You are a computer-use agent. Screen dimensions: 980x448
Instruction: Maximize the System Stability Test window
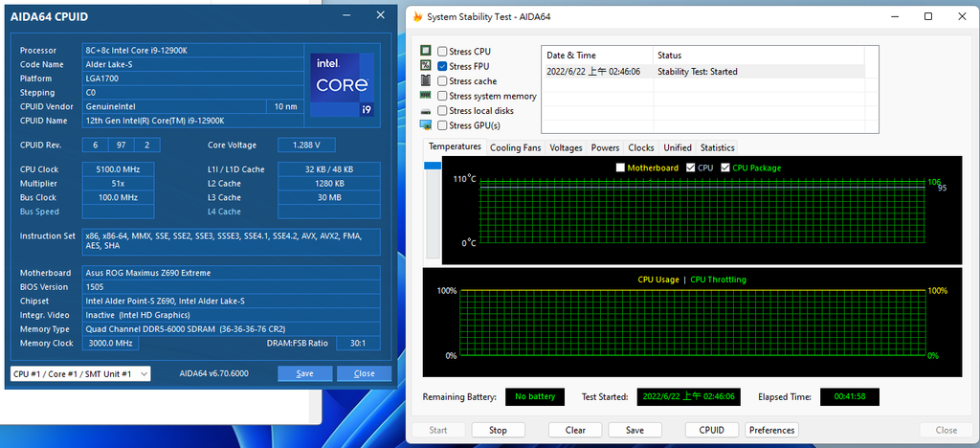pos(928,17)
